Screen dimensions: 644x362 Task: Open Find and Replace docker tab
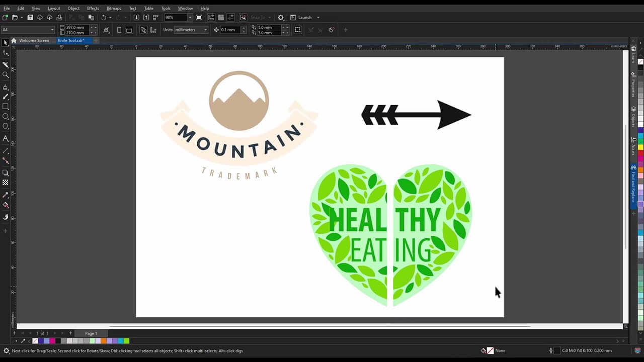(633, 186)
